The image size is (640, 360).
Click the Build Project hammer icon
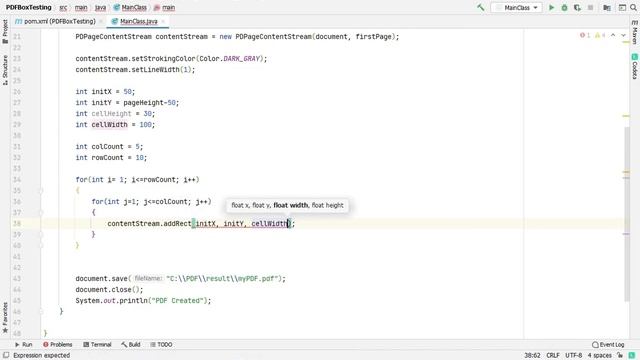[480, 7]
